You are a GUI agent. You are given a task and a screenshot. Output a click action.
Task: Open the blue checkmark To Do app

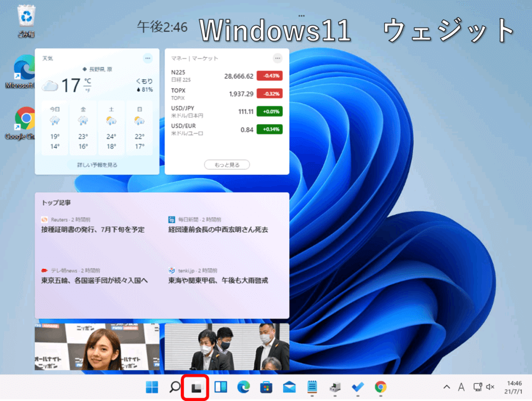click(358, 387)
